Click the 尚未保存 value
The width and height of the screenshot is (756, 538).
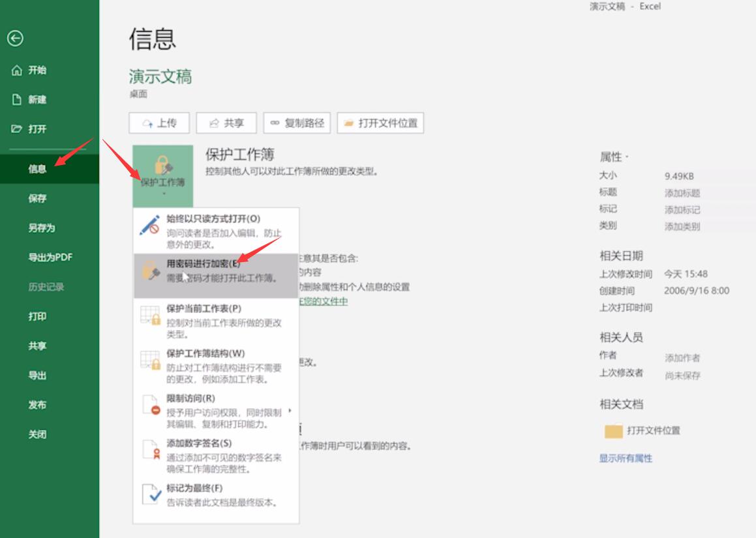(682, 375)
